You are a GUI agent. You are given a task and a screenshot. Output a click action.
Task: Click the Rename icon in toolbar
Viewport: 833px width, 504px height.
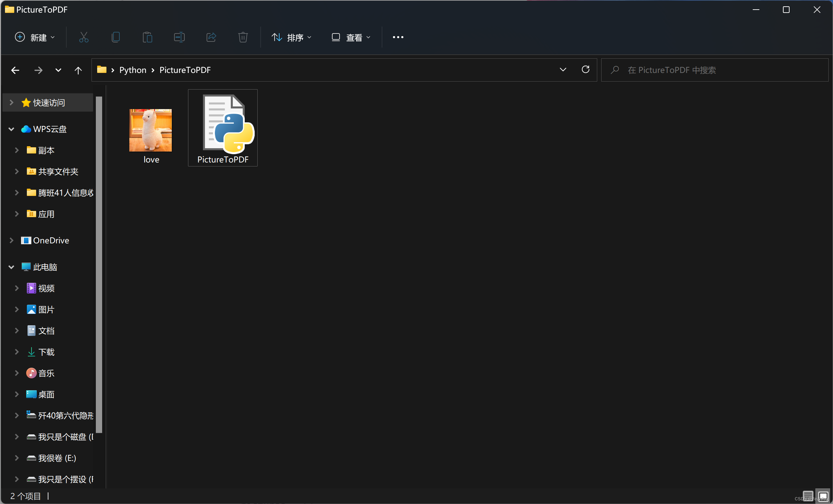point(179,37)
